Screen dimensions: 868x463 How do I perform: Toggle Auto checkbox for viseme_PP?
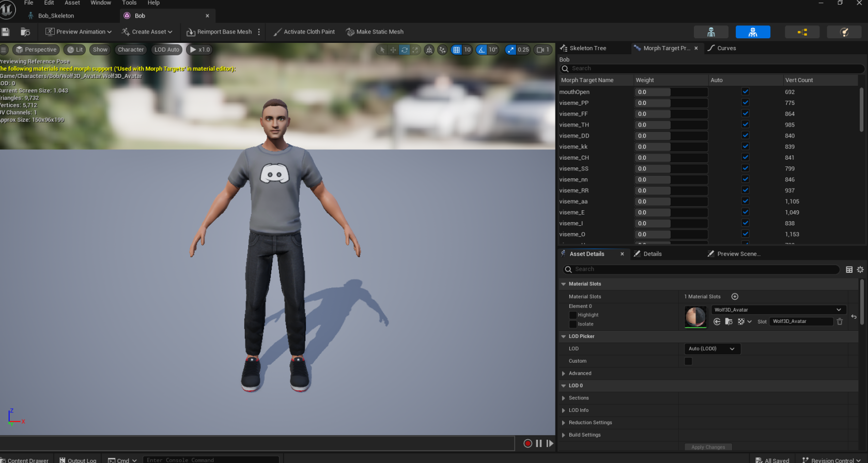click(745, 102)
